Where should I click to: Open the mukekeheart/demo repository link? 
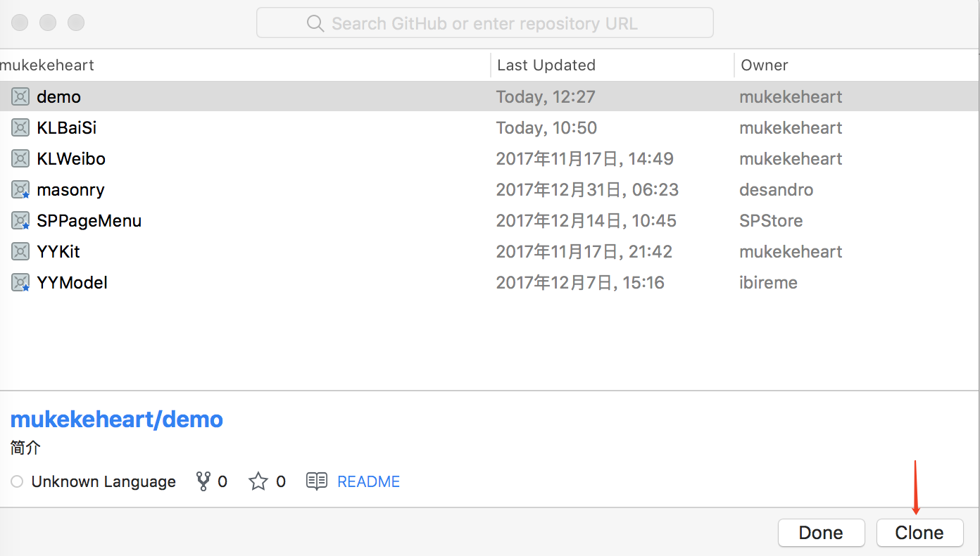coord(117,419)
